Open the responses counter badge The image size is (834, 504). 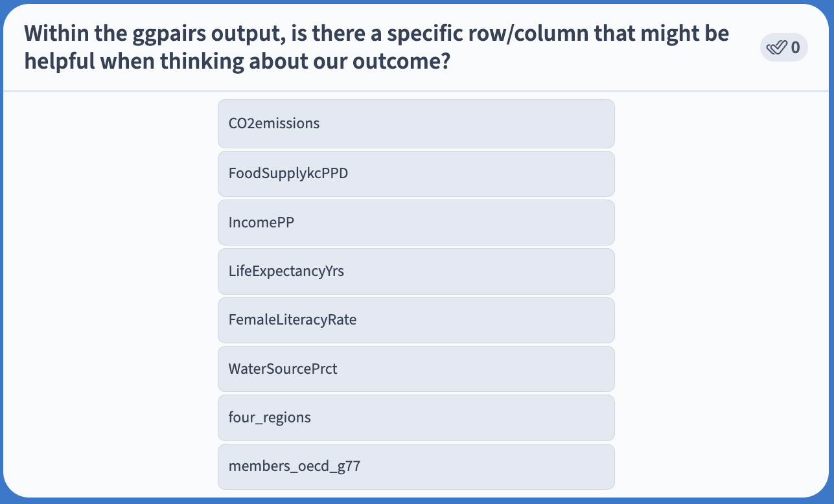pos(783,47)
